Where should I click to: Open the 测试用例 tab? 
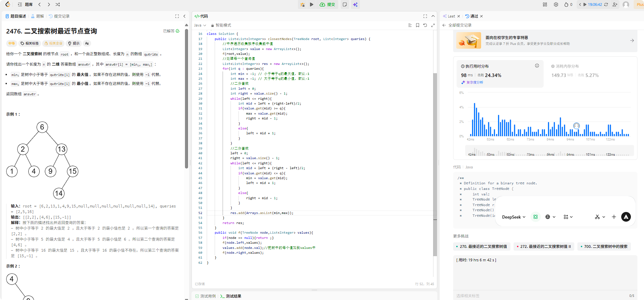tap(205, 296)
